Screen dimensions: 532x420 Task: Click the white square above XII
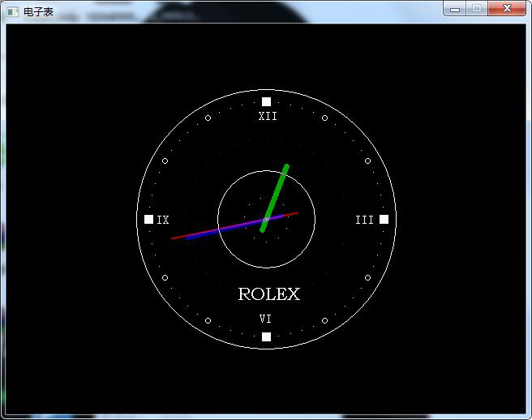pos(266,102)
